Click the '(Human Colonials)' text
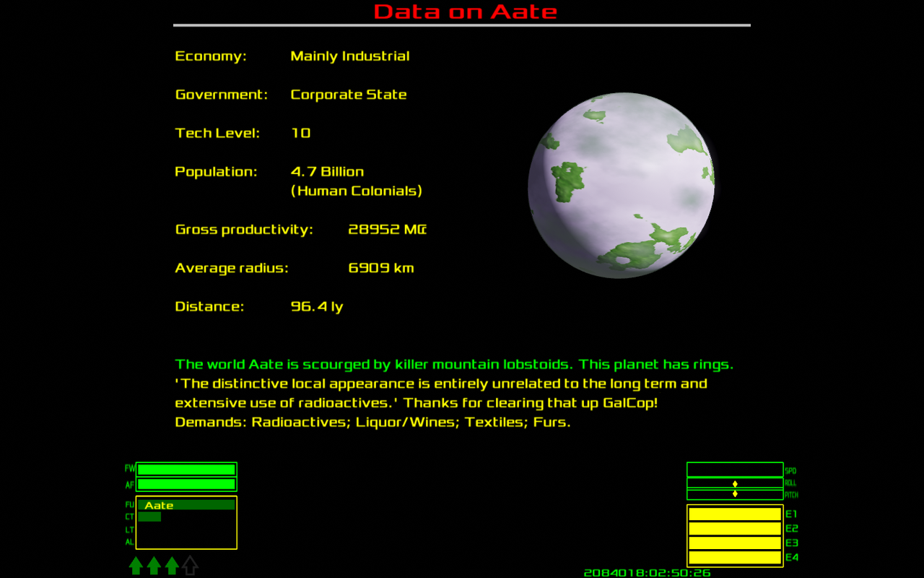 (x=357, y=191)
